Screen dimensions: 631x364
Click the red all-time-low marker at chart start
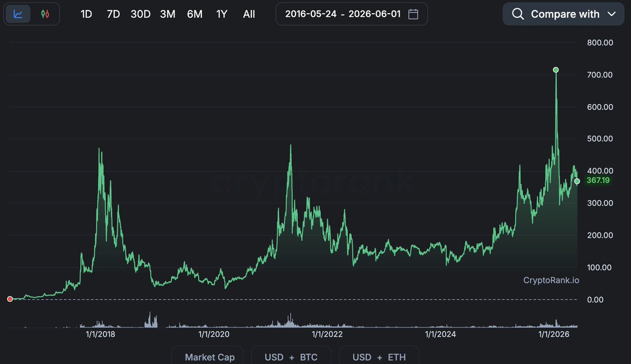coord(9,299)
